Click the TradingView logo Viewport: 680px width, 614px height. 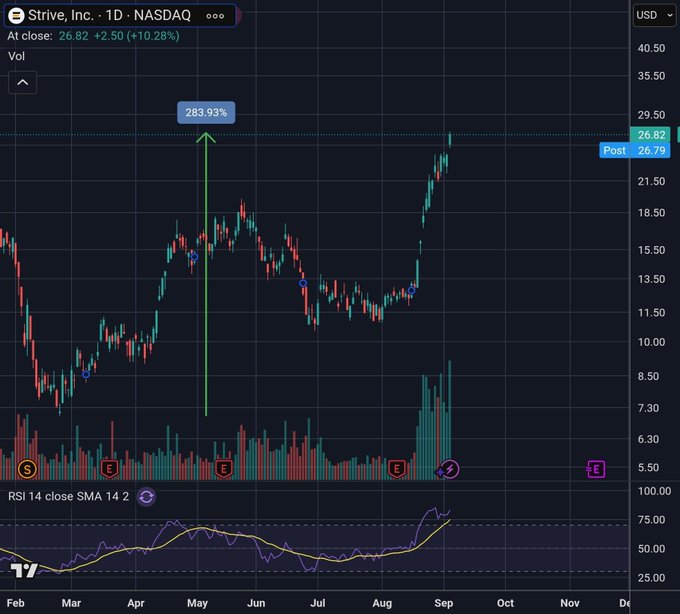click(x=24, y=570)
